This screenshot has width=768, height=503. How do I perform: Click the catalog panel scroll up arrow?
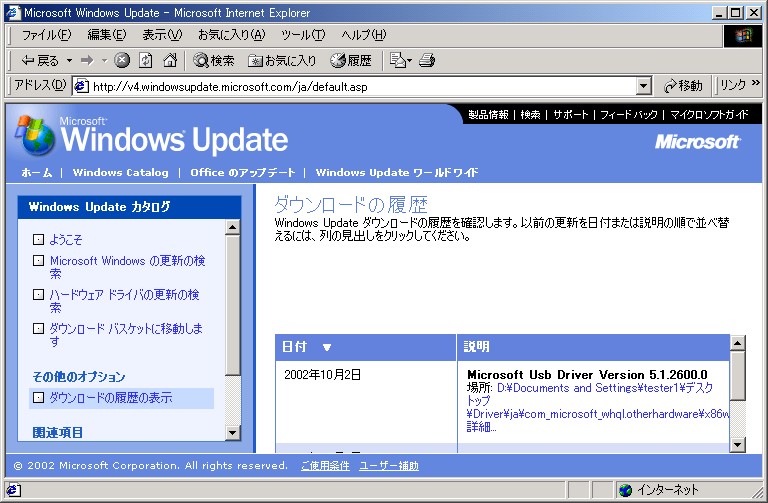[x=233, y=228]
